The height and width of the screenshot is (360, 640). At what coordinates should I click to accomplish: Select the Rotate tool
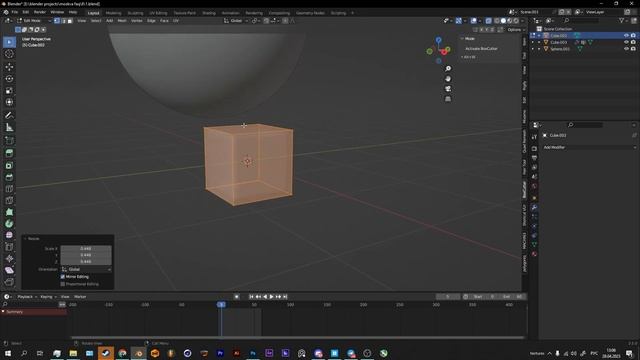point(9,78)
